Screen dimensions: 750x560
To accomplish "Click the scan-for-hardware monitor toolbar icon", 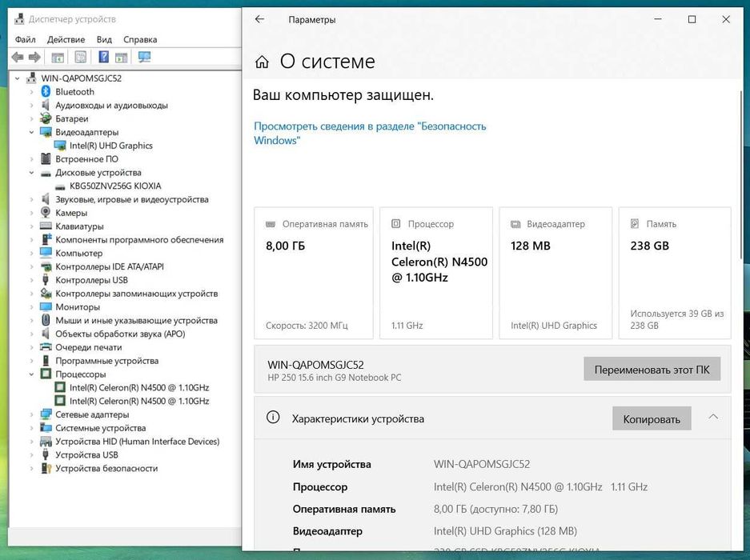I will point(144,57).
